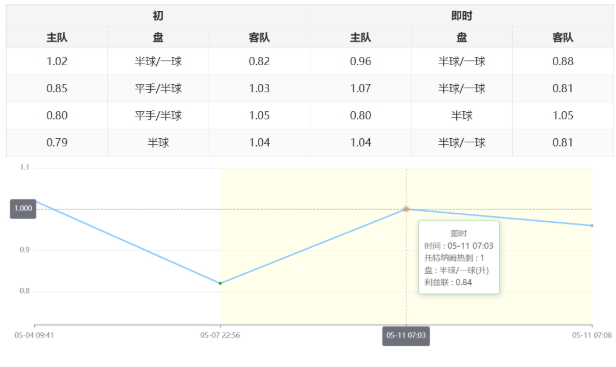
Task: Click the 0.8 y-axis tick label
Action: point(24,291)
